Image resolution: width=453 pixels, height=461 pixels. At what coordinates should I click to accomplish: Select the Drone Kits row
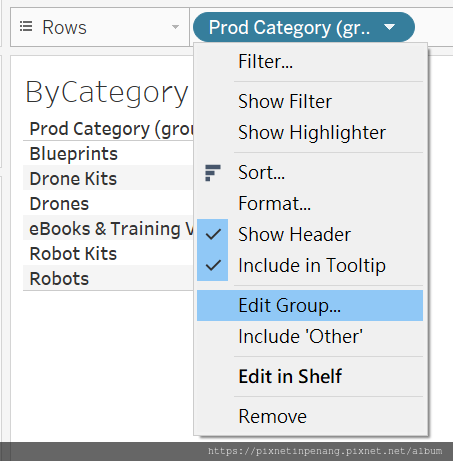(x=108, y=178)
